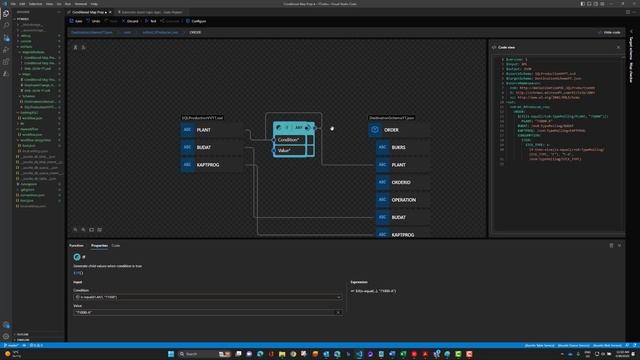
Task: Open Manage gear icon in activity bar
Action: [6, 336]
